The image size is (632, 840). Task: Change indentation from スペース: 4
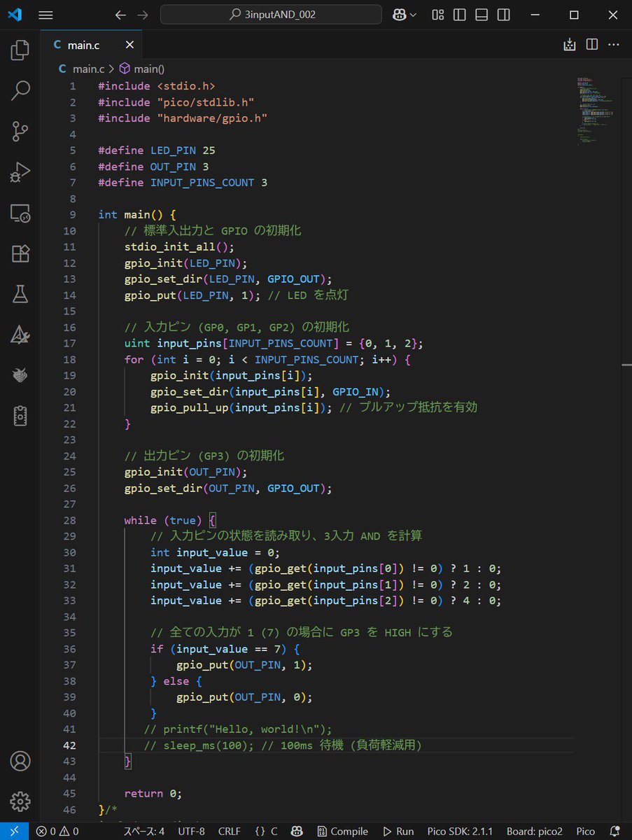(x=143, y=832)
